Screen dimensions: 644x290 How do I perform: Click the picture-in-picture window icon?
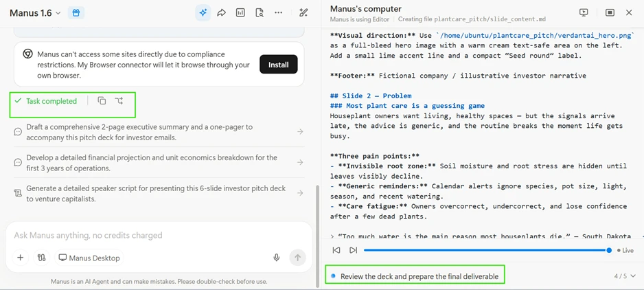tap(610, 13)
